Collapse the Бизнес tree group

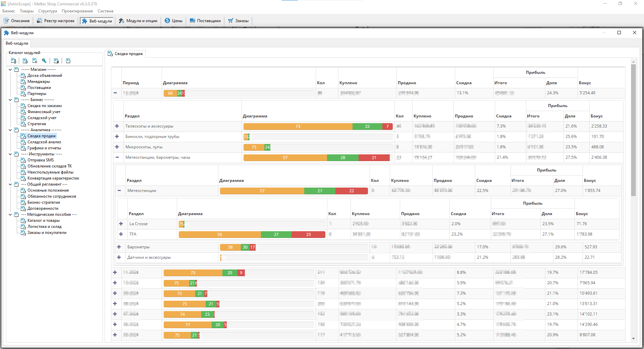coord(10,100)
